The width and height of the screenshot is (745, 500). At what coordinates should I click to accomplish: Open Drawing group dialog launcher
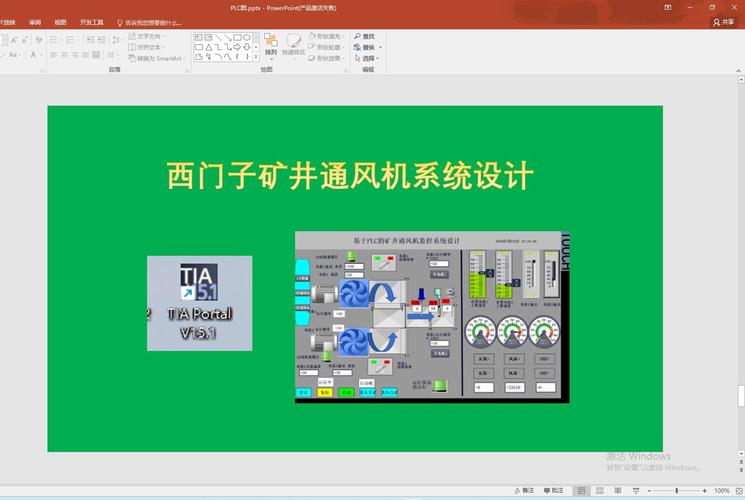point(347,70)
